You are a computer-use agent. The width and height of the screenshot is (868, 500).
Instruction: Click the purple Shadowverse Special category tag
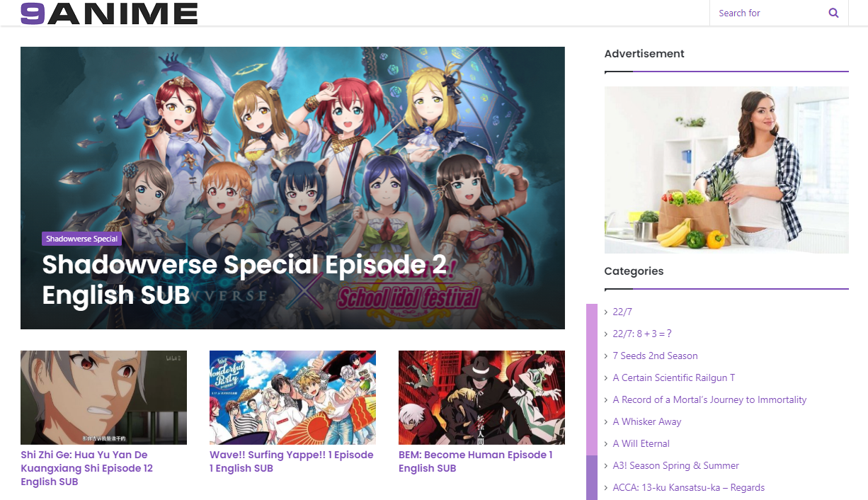(x=81, y=239)
